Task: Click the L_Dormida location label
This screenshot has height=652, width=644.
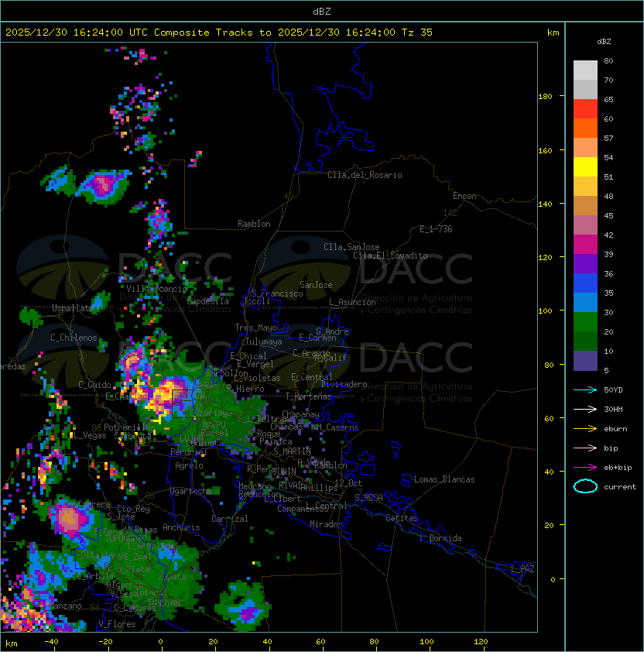Action: point(440,538)
